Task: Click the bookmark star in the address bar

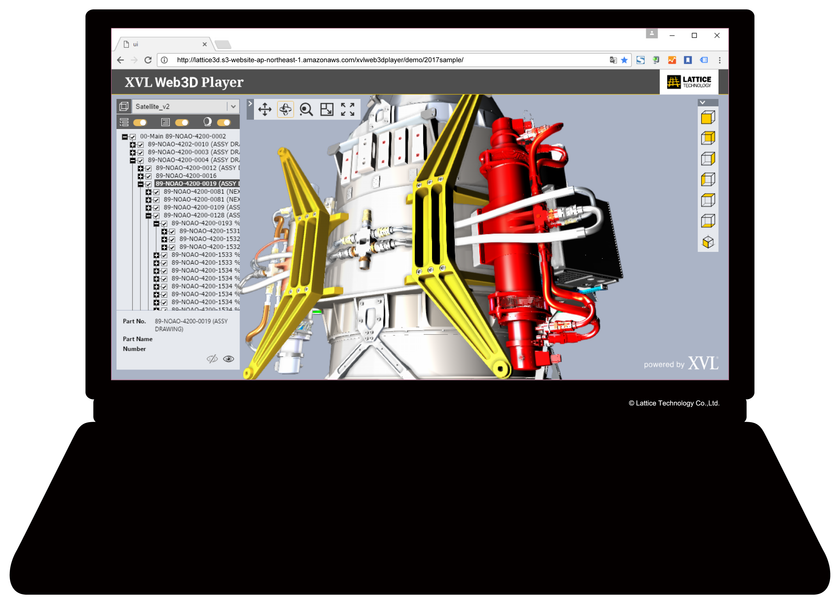Action: (625, 60)
